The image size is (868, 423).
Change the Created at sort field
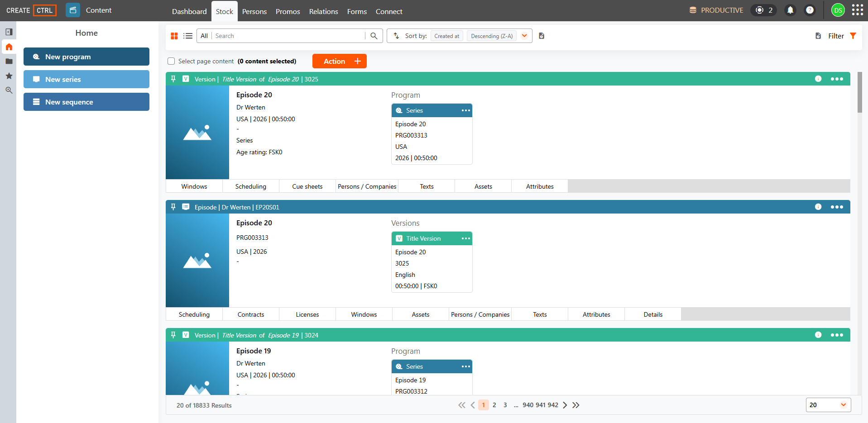[x=446, y=36]
